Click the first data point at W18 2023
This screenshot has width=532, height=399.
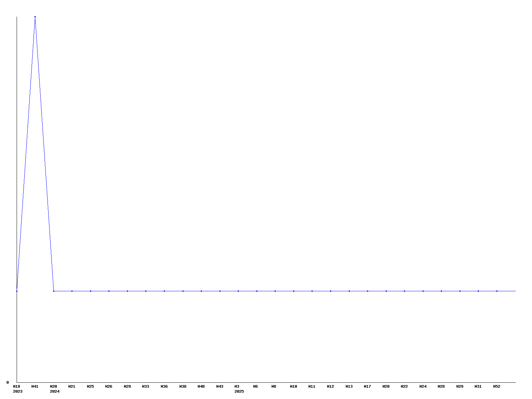(x=17, y=291)
